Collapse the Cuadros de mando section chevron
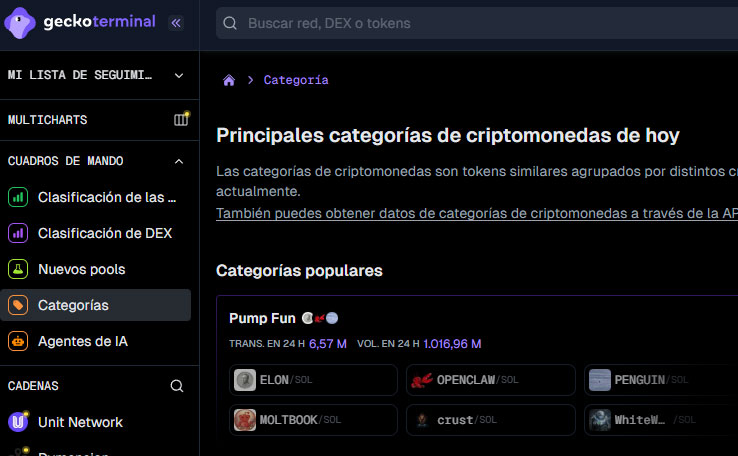The height and width of the screenshot is (456, 738). click(x=179, y=161)
